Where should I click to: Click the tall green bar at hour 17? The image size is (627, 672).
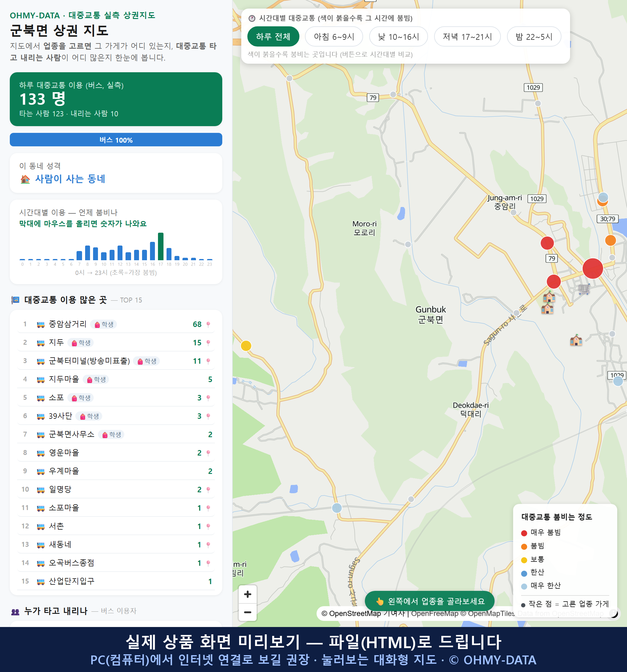[160, 246]
